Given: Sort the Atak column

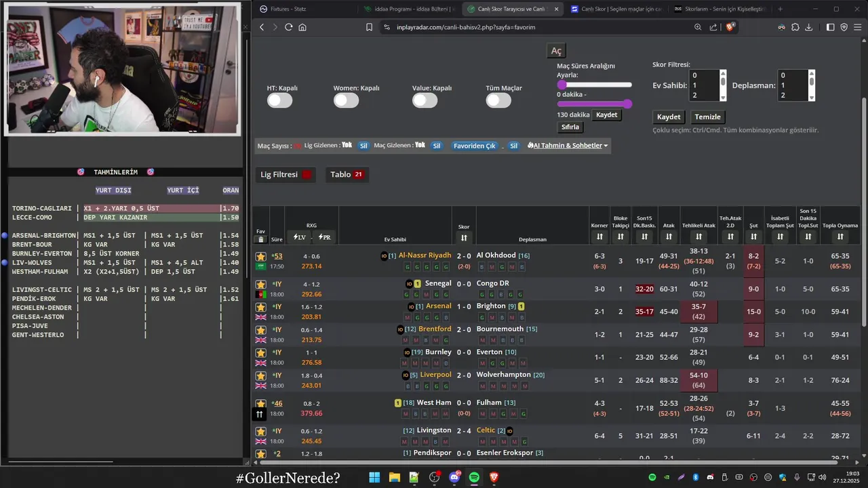Looking at the screenshot, I should (x=669, y=237).
